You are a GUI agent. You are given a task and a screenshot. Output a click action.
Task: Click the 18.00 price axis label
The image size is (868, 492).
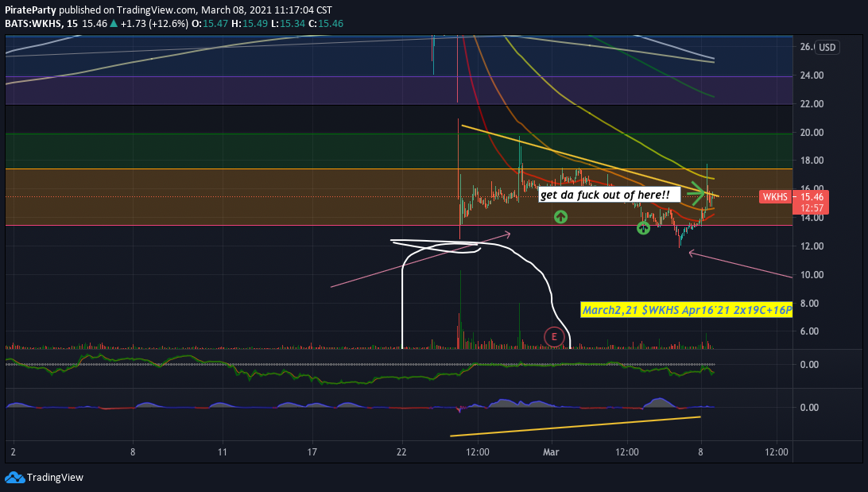pos(812,161)
